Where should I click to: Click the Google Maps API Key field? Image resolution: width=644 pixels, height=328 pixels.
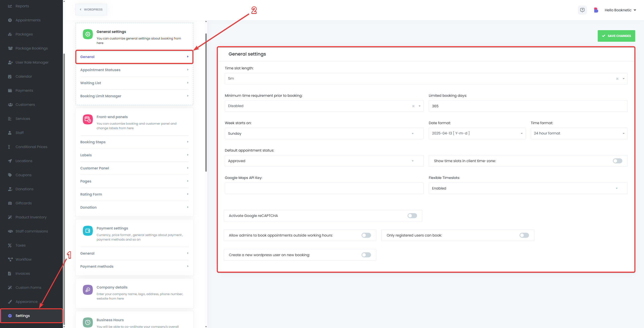324,188
